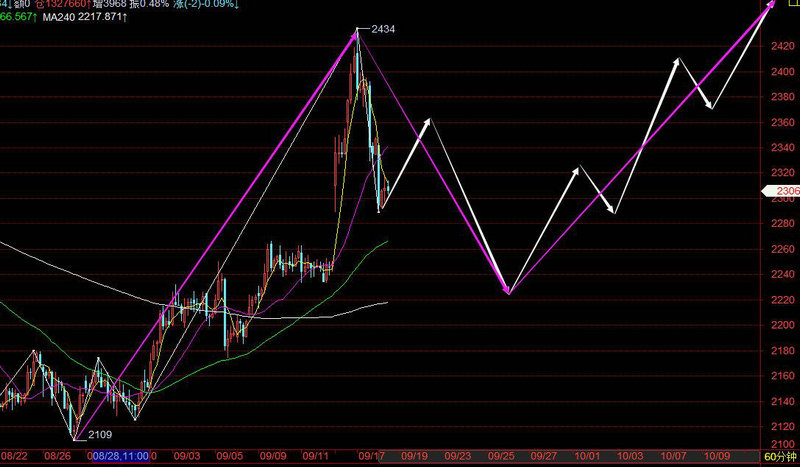Click the white arrowhead peak near 2410
800x467 pixels.
pyautogui.click(x=679, y=62)
